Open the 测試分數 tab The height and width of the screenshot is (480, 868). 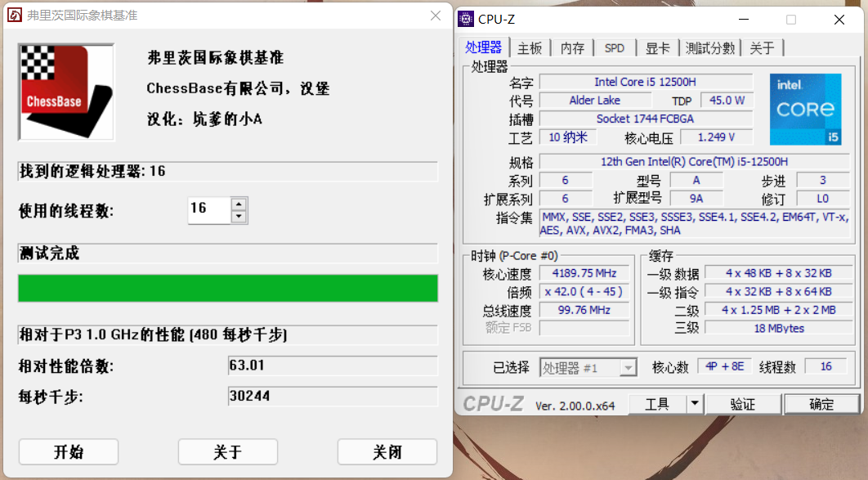click(x=710, y=48)
